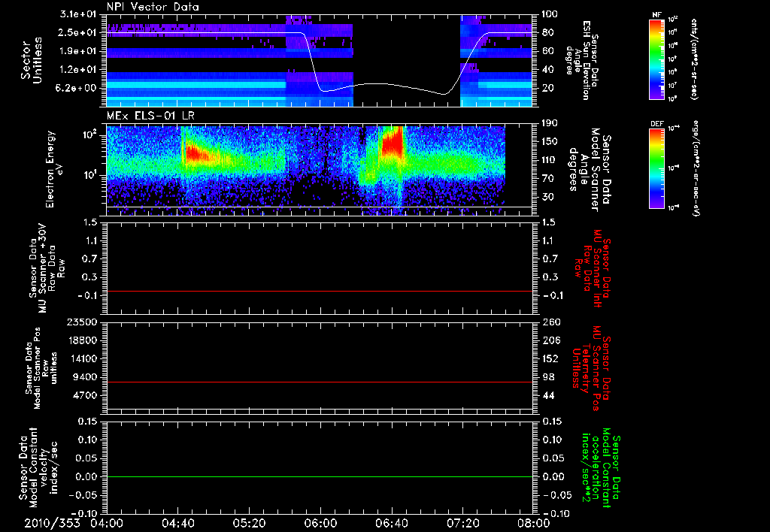The width and height of the screenshot is (770, 532).
Task: Select the "05:20" time axis label
Action: tap(249, 523)
